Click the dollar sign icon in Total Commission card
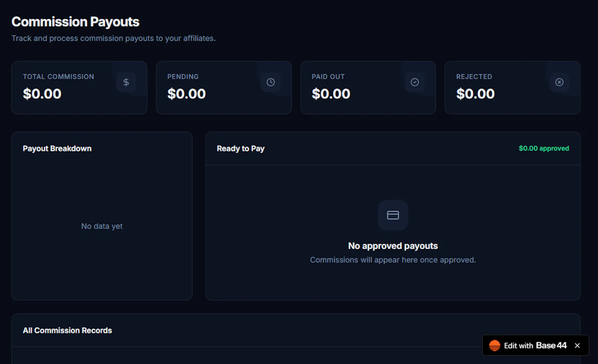This screenshot has width=598, height=364. pyautogui.click(x=126, y=82)
